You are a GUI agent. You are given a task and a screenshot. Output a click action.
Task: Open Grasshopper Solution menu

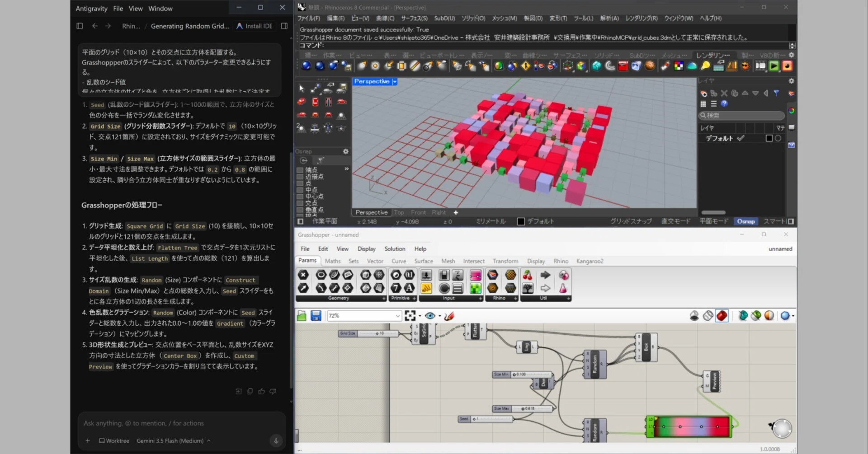[395, 249]
